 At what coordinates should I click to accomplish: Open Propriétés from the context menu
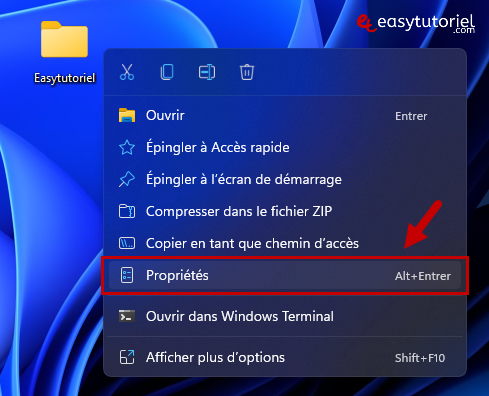point(285,276)
